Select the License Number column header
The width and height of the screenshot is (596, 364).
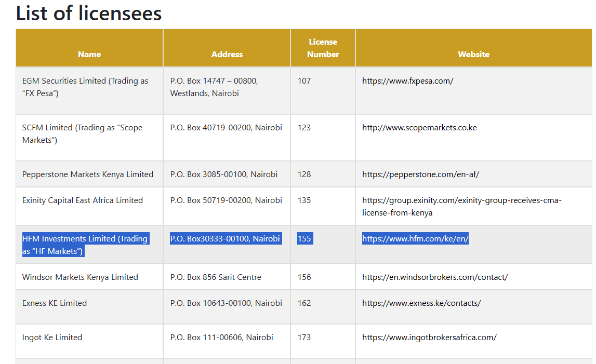[x=323, y=48]
